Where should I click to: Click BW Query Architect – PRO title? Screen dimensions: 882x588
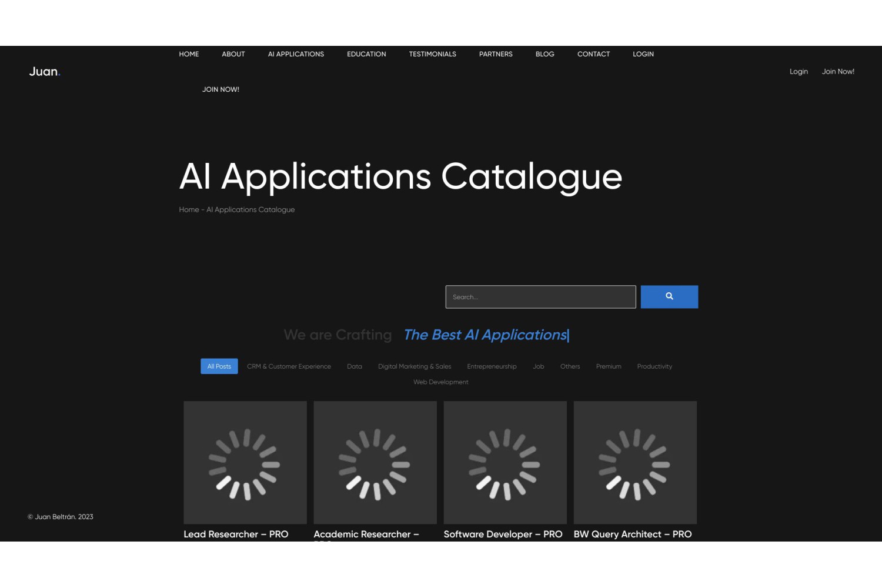point(633,534)
